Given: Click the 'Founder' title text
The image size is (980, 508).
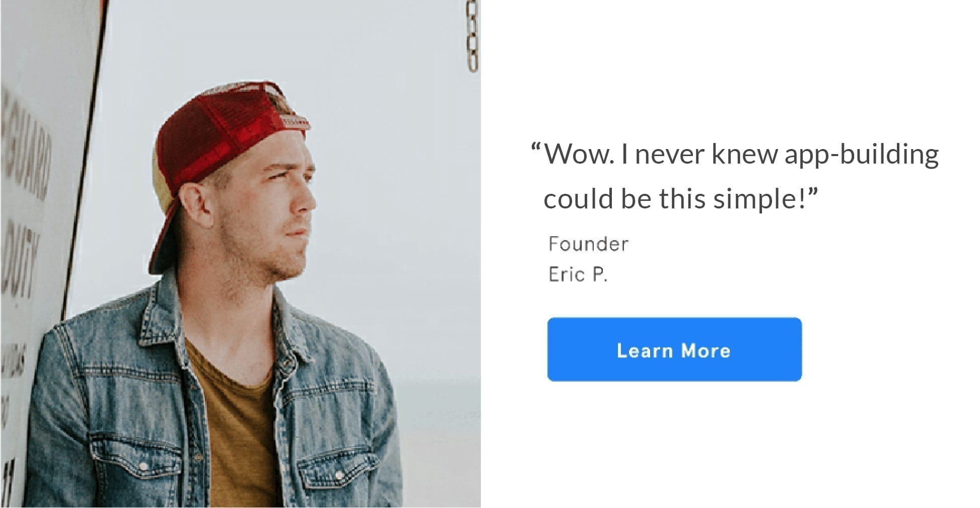Looking at the screenshot, I should (x=588, y=244).
